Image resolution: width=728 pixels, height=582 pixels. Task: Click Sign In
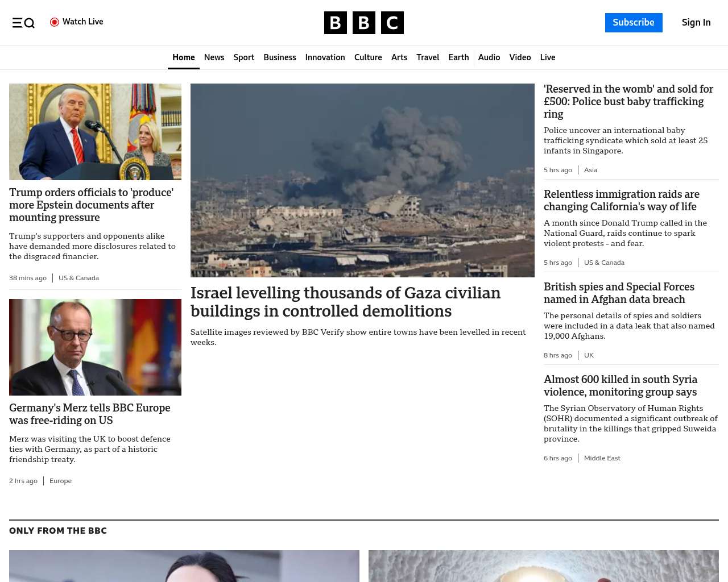(x=696, y=23)
